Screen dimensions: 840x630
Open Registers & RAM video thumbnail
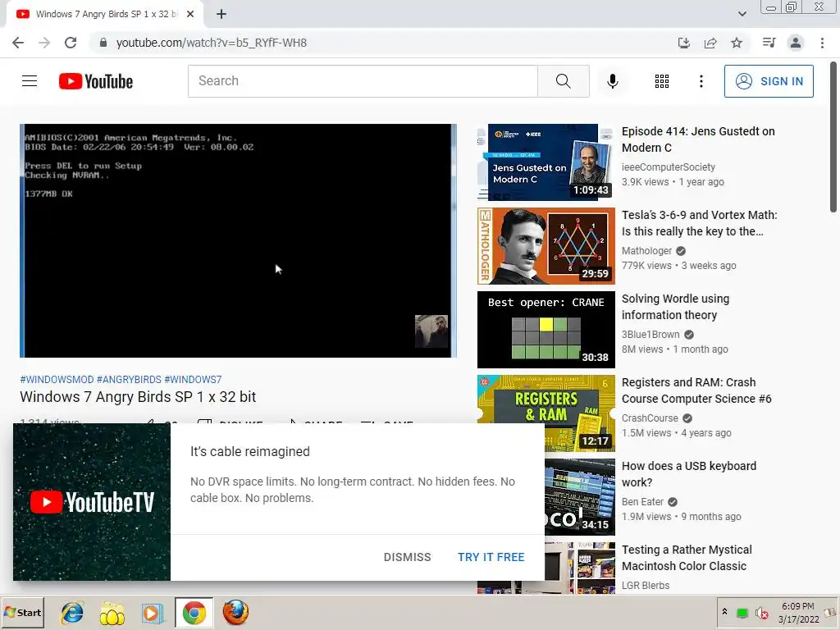pos(546,413)
